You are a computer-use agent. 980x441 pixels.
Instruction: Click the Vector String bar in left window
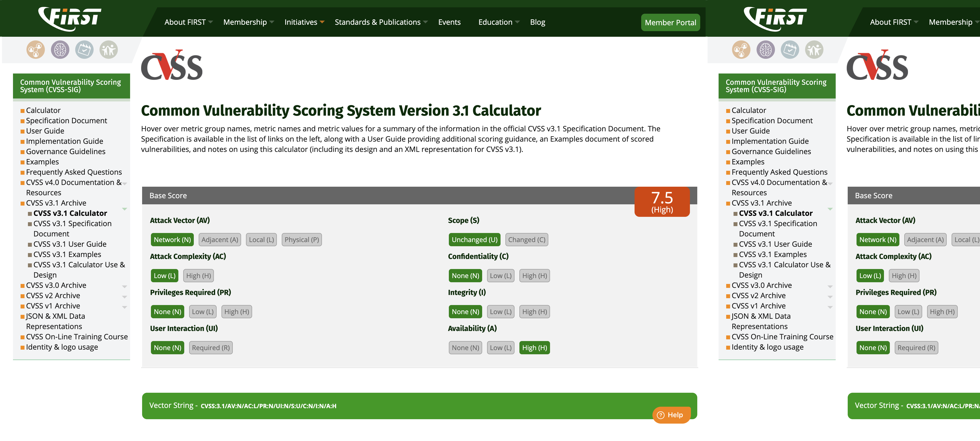[419, 406]
